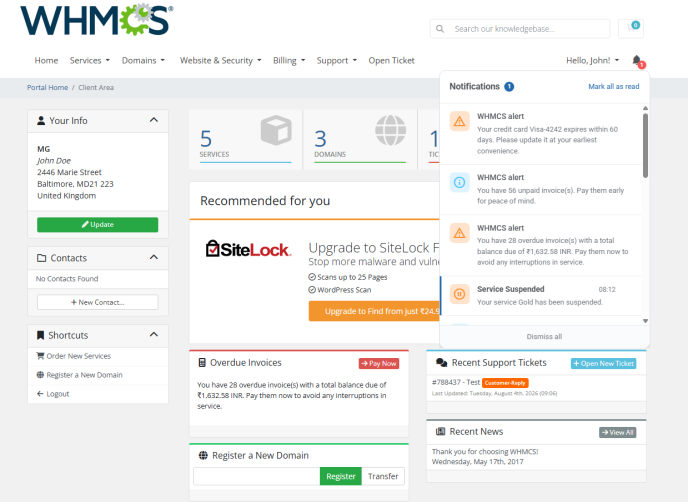This screenshot has height=502, width=688.
Task: Open Order New Services shortcut
Action: pyautogui.click(x=98, y=356)
